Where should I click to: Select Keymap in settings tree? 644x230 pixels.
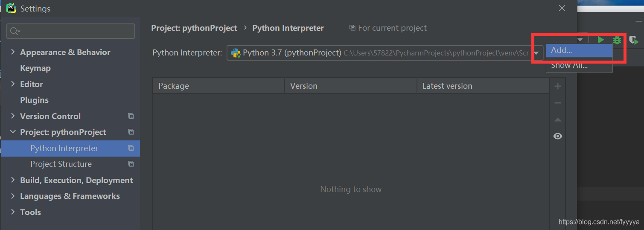click(x=35, y=68)
